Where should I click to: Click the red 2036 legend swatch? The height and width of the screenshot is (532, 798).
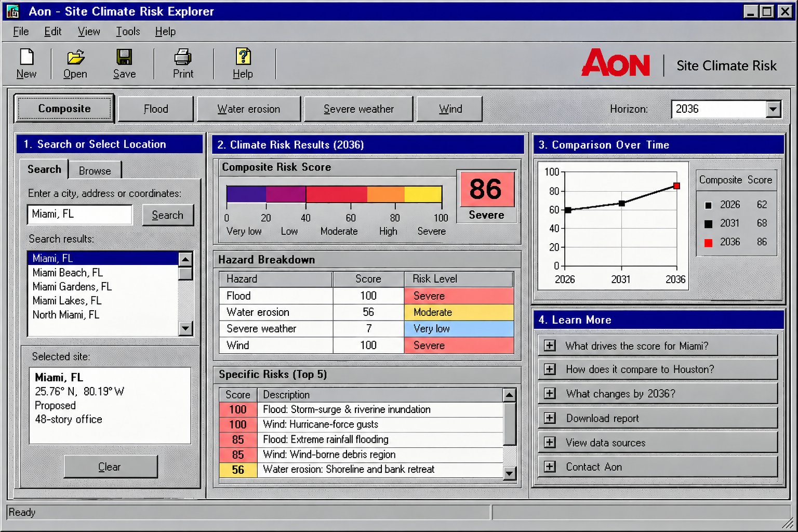coord(708,243)
